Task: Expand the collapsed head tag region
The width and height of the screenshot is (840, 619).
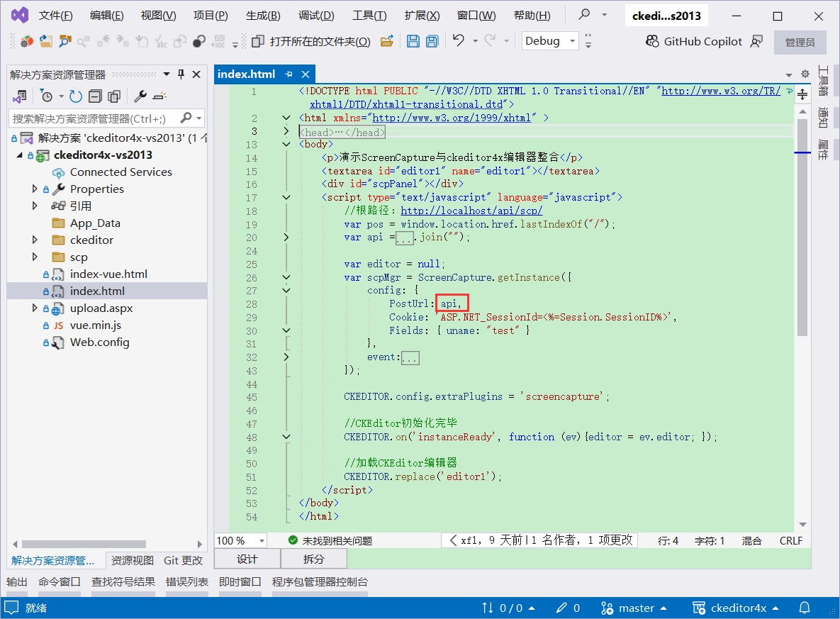Action: pos(286,131)
